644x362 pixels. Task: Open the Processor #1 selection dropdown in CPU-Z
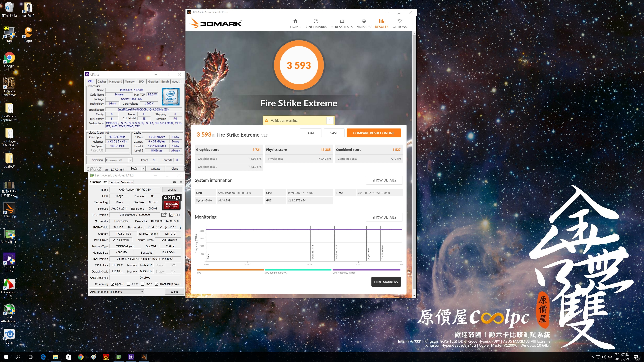click(x=119, y=160)
